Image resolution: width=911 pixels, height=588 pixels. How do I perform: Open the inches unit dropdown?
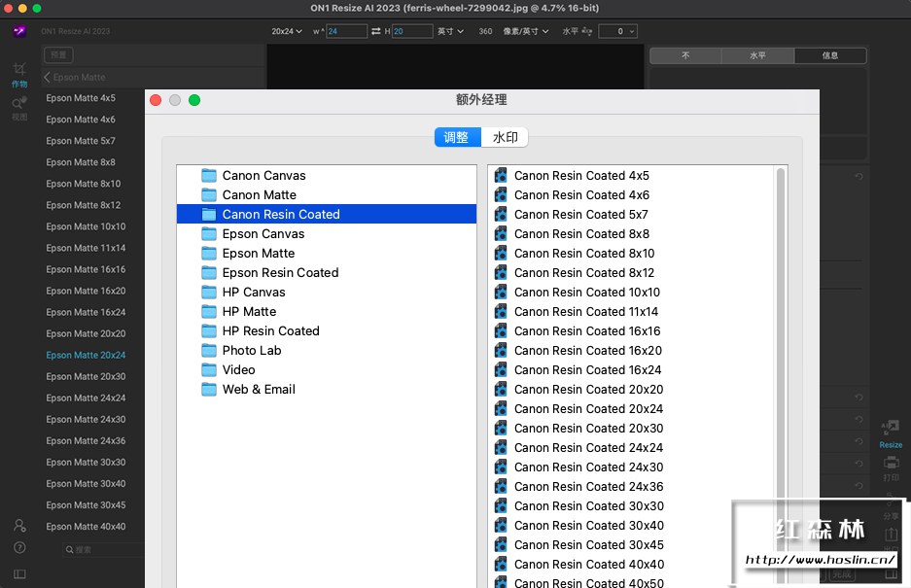[450, 31]
